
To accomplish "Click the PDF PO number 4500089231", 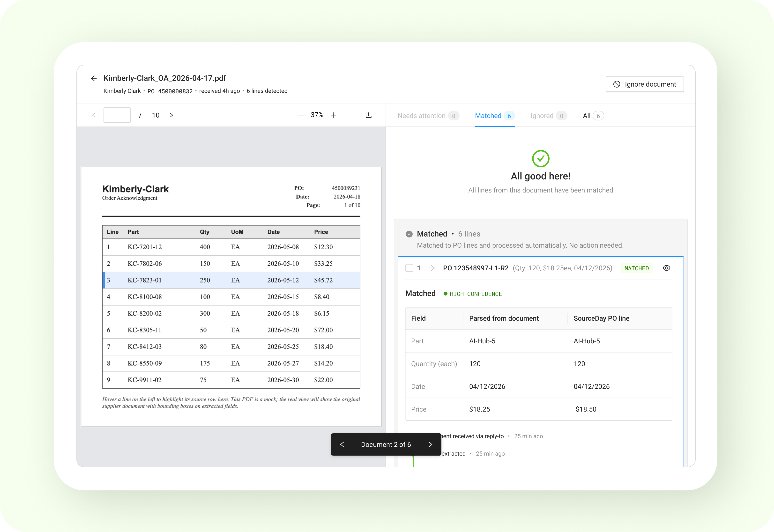I will tap(346, 188).
